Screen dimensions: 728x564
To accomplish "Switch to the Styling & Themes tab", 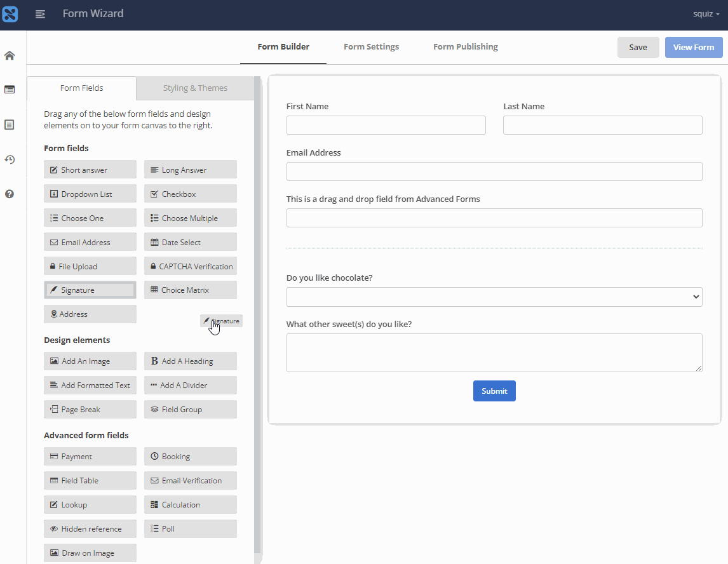I will (195, 88).
